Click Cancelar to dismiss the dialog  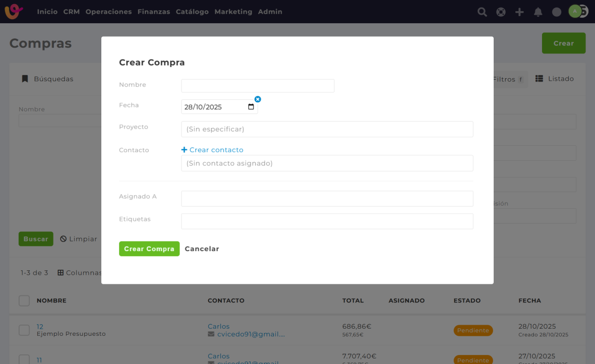(x=202, y=249)
